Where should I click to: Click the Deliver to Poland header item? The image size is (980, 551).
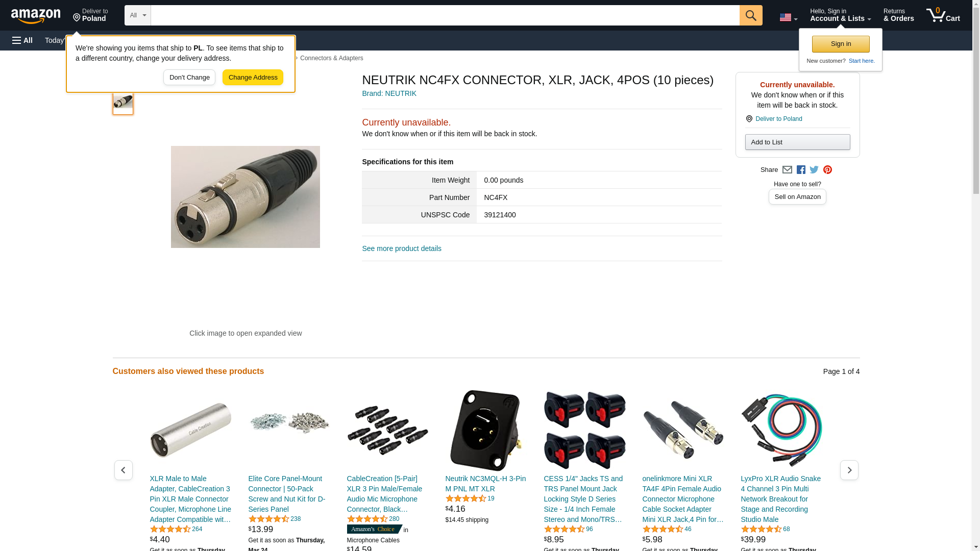(x=90, y=15)
